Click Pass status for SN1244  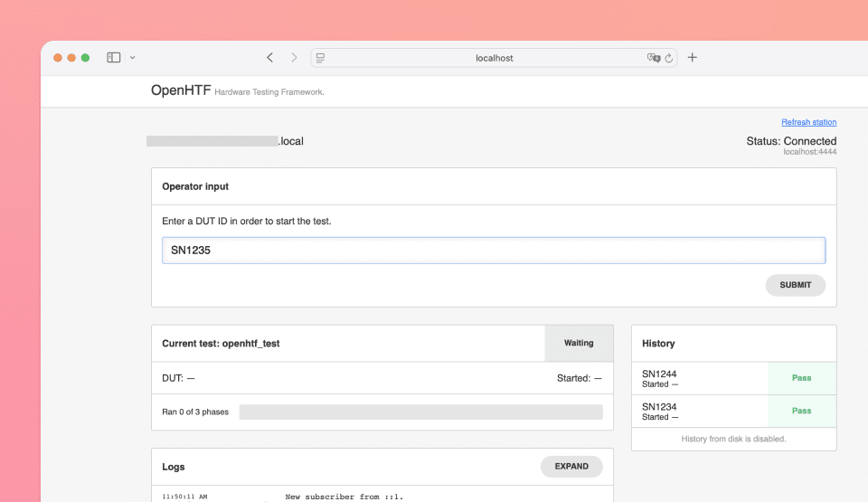click(x=801, y=378)
